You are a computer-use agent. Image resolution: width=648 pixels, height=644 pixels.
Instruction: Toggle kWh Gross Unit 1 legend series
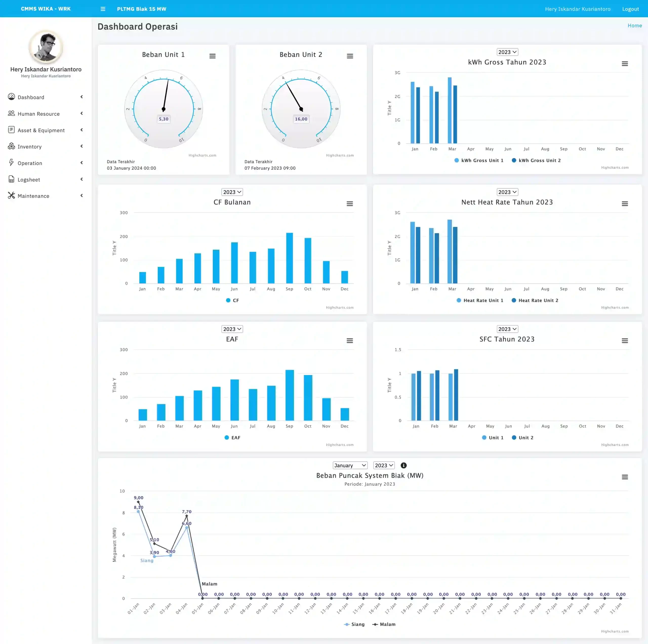(x=479, y=161)
